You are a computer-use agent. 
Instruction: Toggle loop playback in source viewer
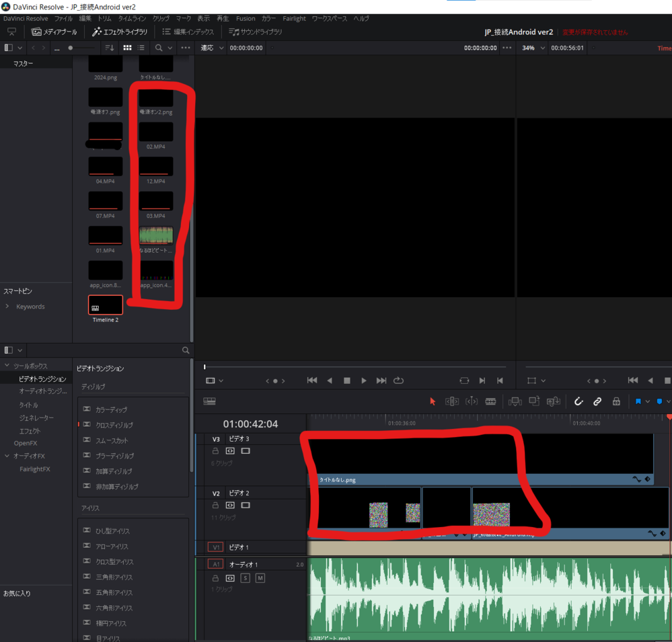coord(399,380)
